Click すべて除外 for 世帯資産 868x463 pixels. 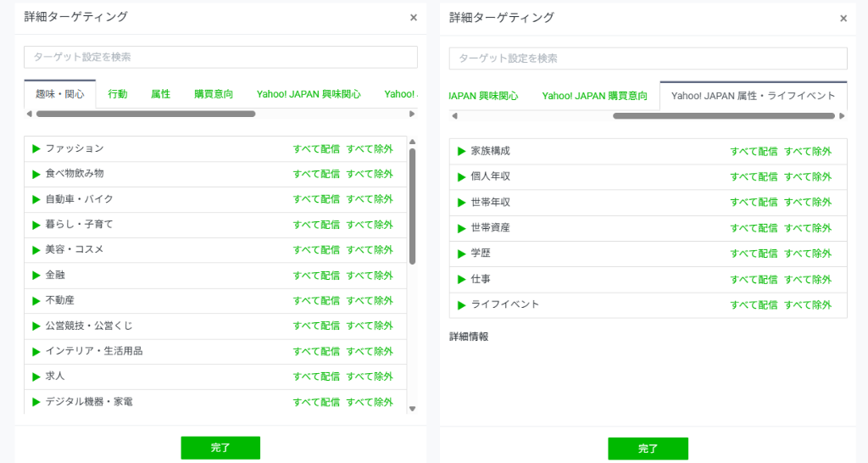(x=808, y=228)
